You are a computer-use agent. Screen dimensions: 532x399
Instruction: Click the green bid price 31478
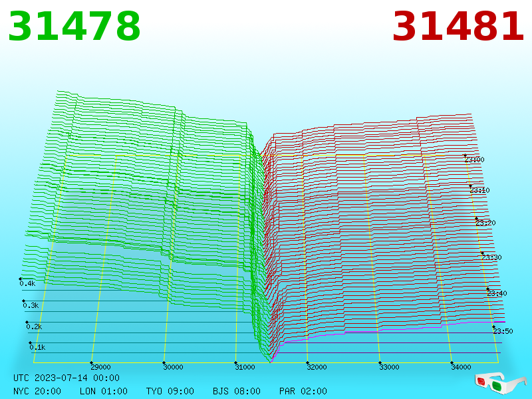(x=74, y=27)
